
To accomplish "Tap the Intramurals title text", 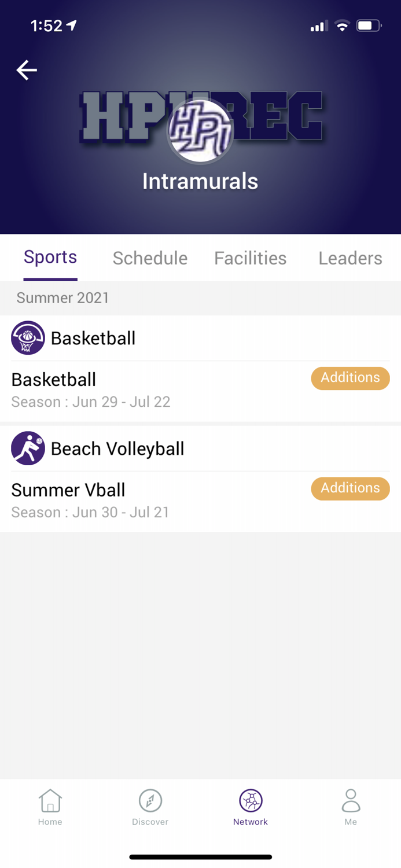I will click(x=200, y=181).
